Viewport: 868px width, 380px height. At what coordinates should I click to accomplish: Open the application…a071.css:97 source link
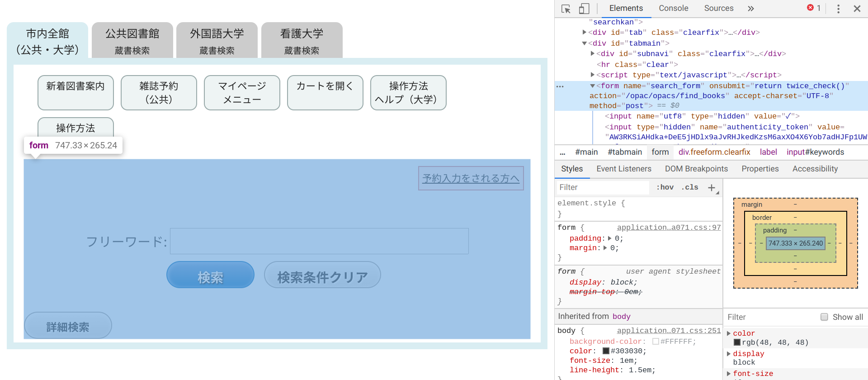pos(669,228)
